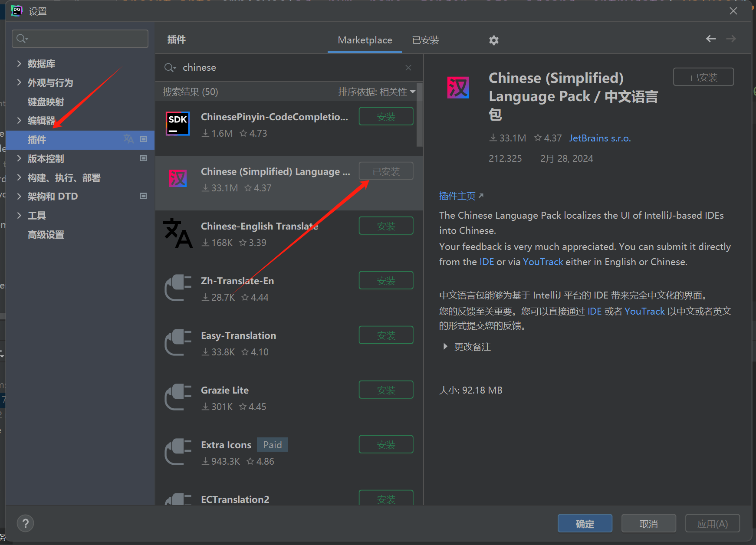Screen dimensions: 756x545
Task: Open IDE link in English description
Action: click(x=486, y=262)
